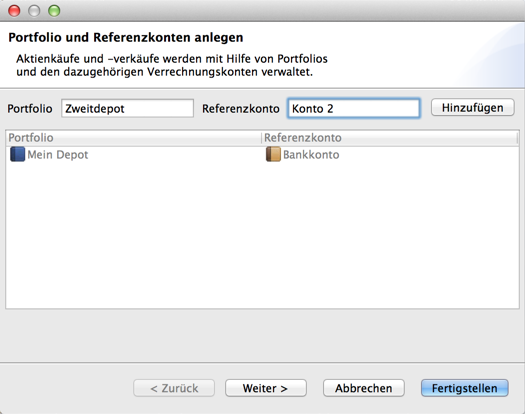Viewport: 525px width, 414px height.
Task: Sort by the Portfolio column header
Action: [x=133, y=138]
